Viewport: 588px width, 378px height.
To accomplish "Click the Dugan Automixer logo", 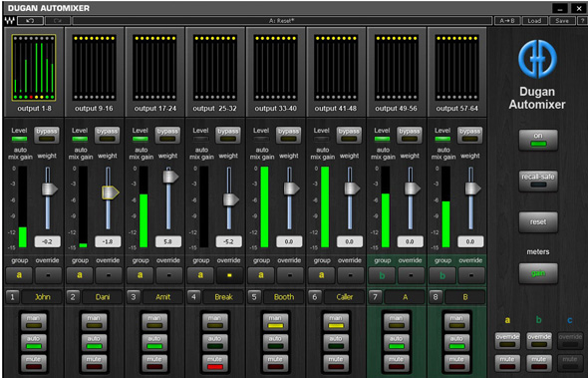I will [x=537, y=59].
